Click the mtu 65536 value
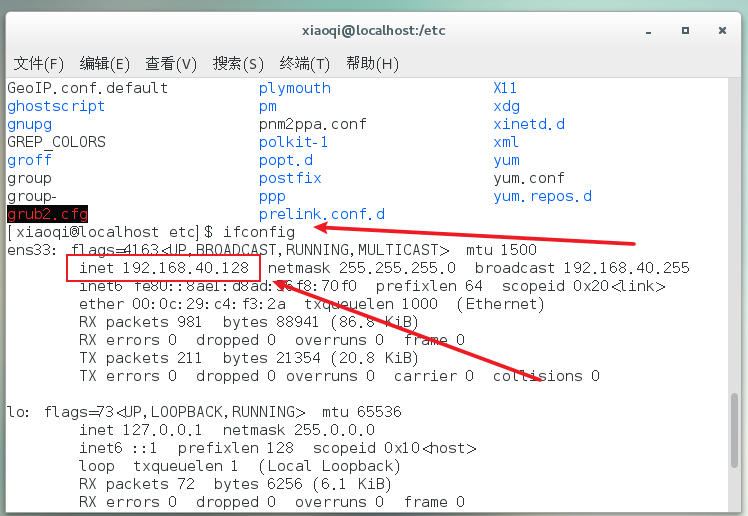Viewport: 748px width, 516px height. point(362,412)
